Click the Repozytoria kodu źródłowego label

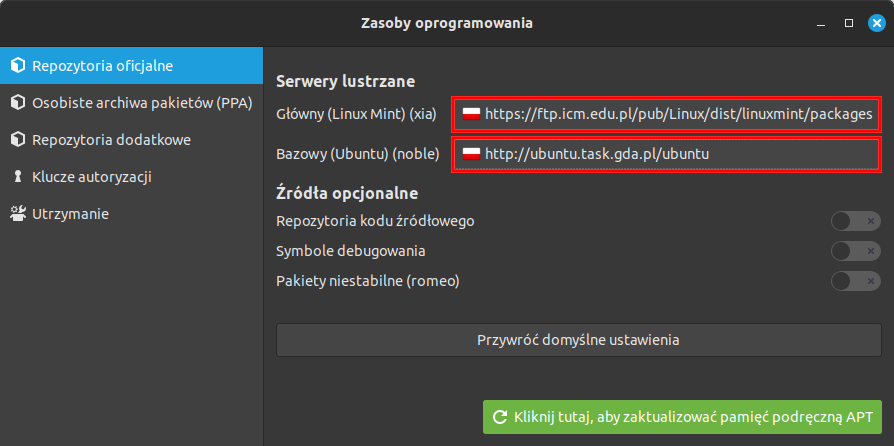375,221
